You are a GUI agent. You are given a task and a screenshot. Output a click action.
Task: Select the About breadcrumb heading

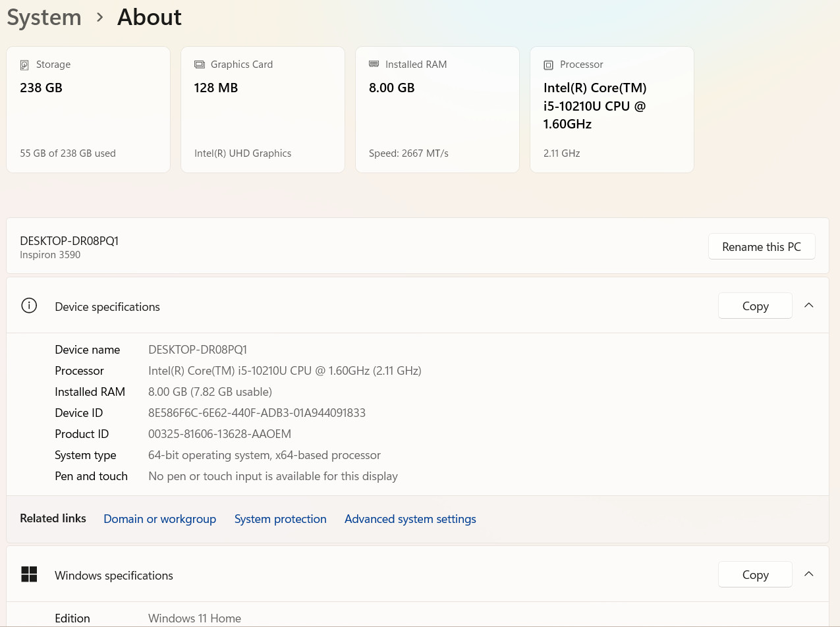point(150,17)
